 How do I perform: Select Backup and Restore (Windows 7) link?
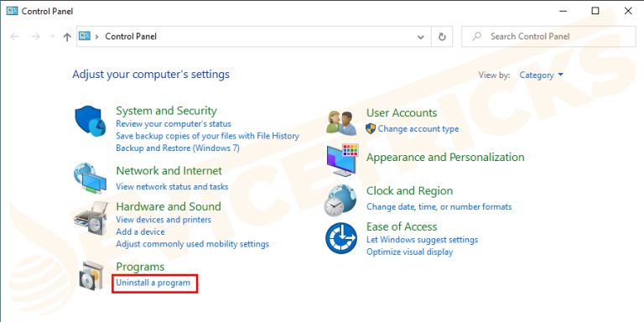tap(178, 148)
